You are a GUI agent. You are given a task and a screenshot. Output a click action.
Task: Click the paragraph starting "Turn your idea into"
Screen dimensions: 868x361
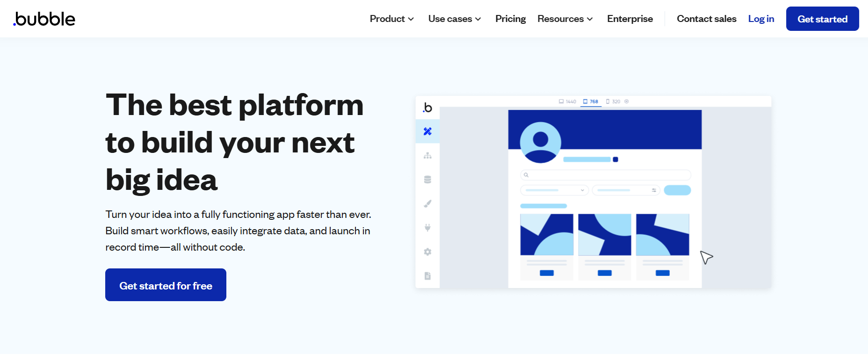tap(238, 231)
